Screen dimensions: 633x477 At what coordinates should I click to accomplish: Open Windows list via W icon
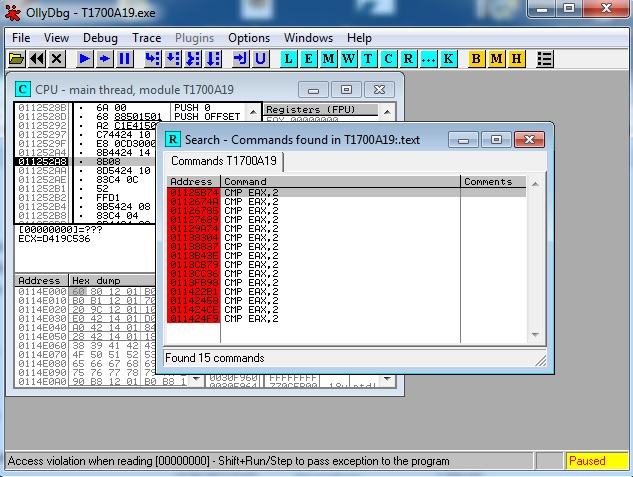pos(348,59)
